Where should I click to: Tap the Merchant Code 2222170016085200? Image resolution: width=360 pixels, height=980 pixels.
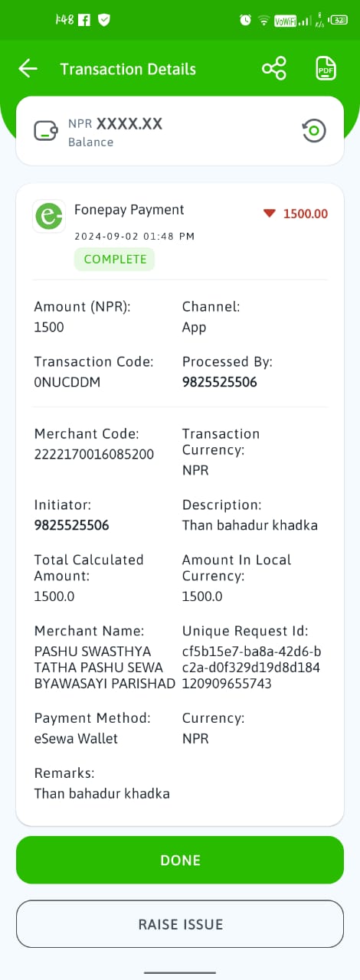pos(94,454)
